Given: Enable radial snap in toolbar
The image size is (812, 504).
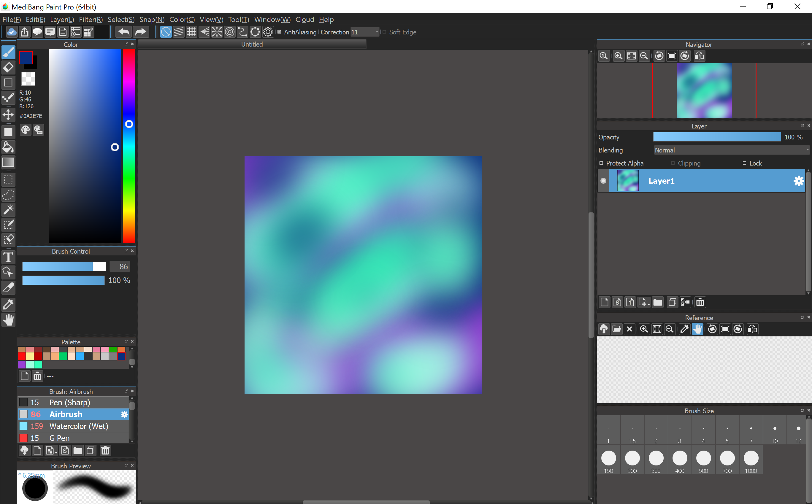Looking at the screenshot, I should pyautogui.click(x=217, y=32).
